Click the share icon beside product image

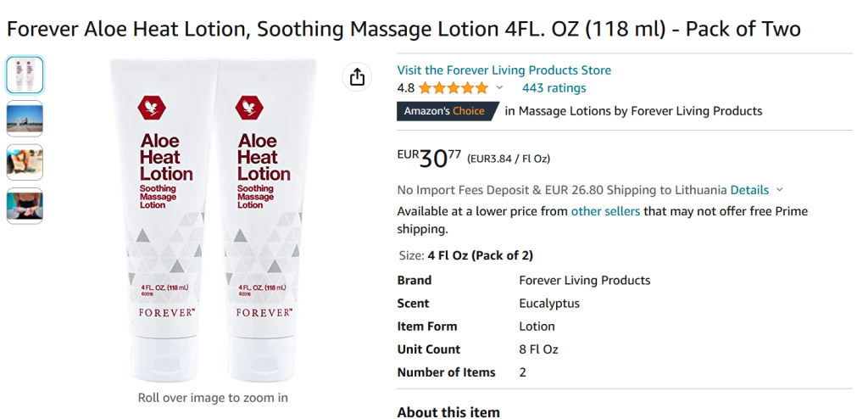point(357,77)
